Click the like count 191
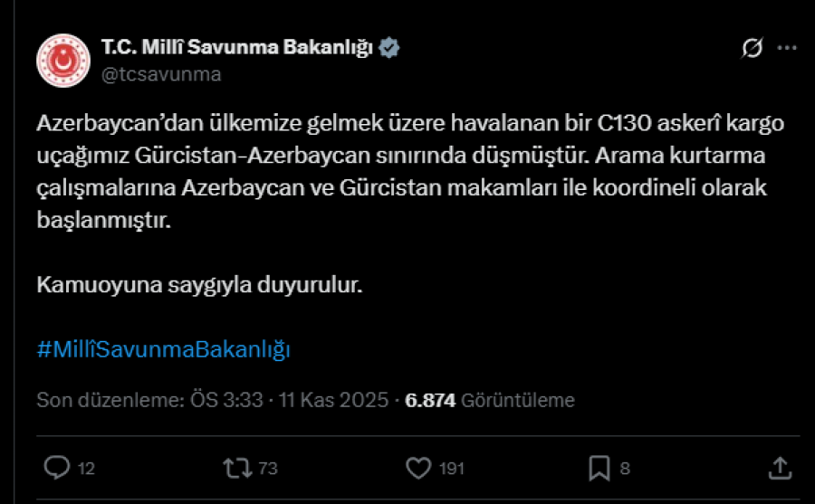 point(450,469)
